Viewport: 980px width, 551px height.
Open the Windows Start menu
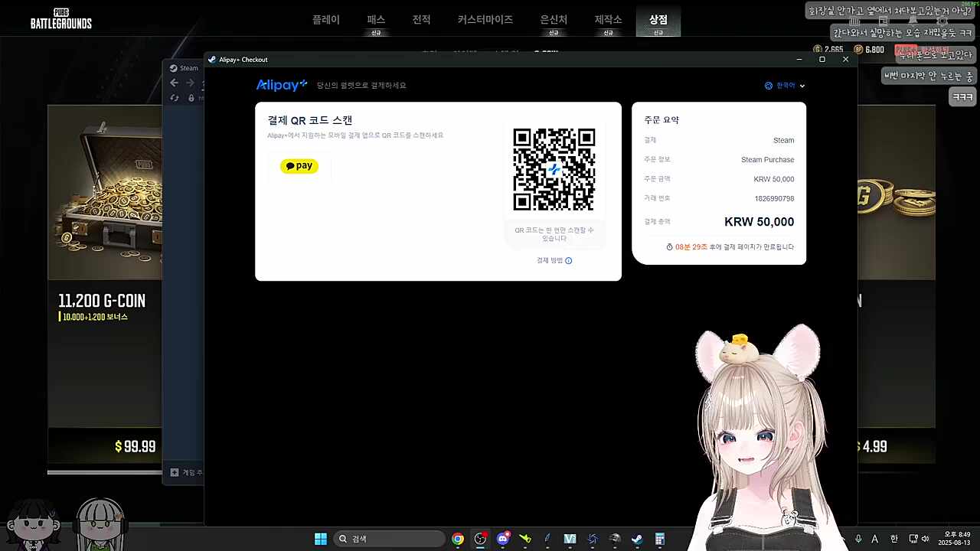click(x=321, y=539)
